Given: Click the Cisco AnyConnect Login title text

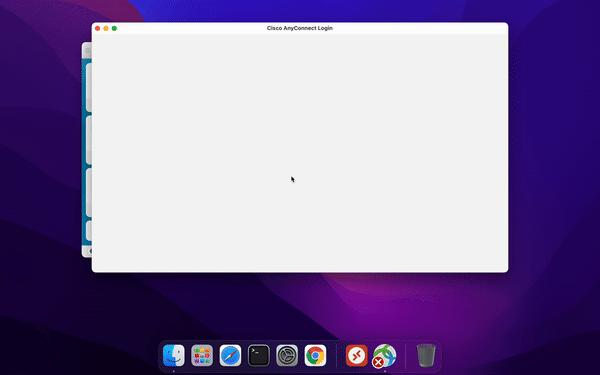Looking at the screenshot, I should pyautogui.click(x=300, y=28).
